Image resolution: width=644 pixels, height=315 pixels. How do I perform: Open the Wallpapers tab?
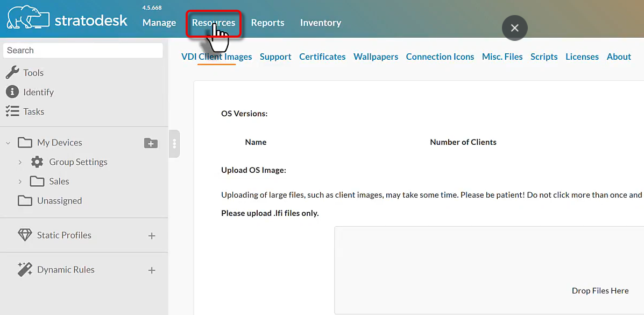pyautogui.click(x=376, y=57)
